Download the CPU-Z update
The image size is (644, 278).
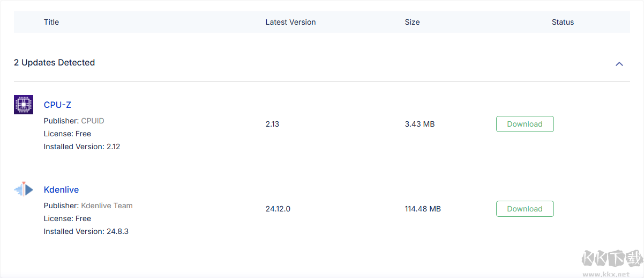525,124
